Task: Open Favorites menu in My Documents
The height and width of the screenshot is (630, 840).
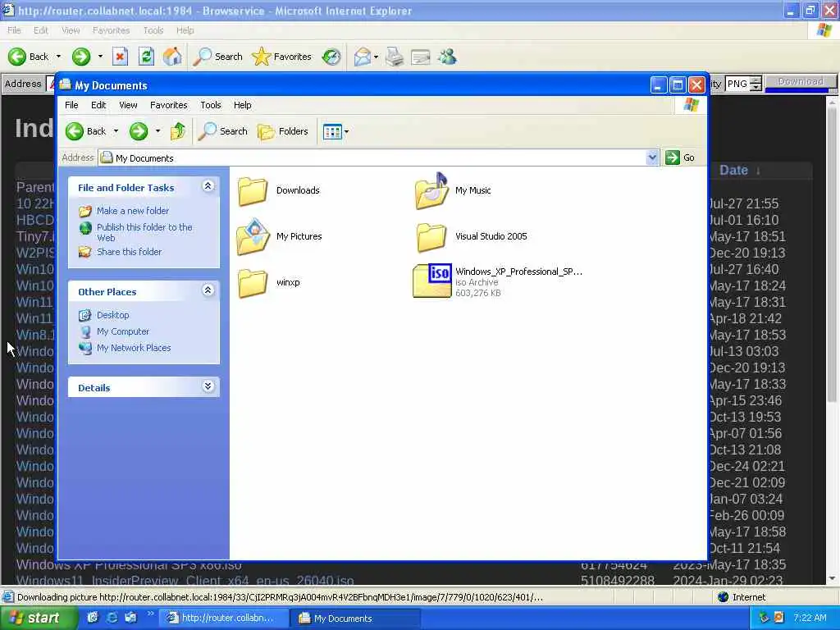Action: (x=169, y=105)
